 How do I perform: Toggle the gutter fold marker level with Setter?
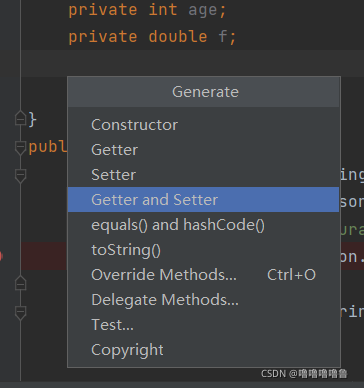(x=21, y=176)
